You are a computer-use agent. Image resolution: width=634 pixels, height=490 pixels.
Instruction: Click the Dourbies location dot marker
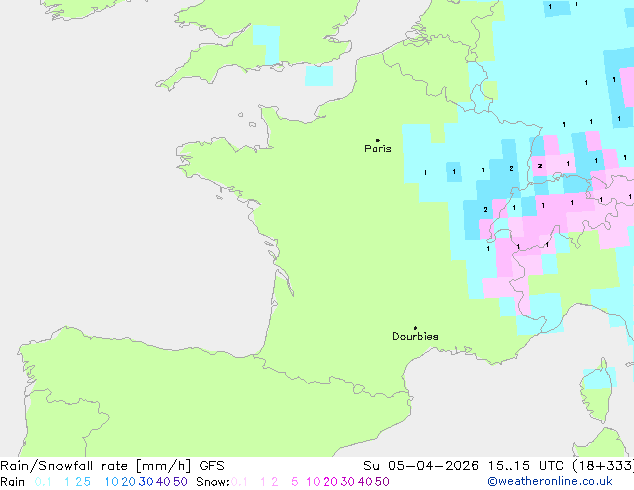point(415,328)
